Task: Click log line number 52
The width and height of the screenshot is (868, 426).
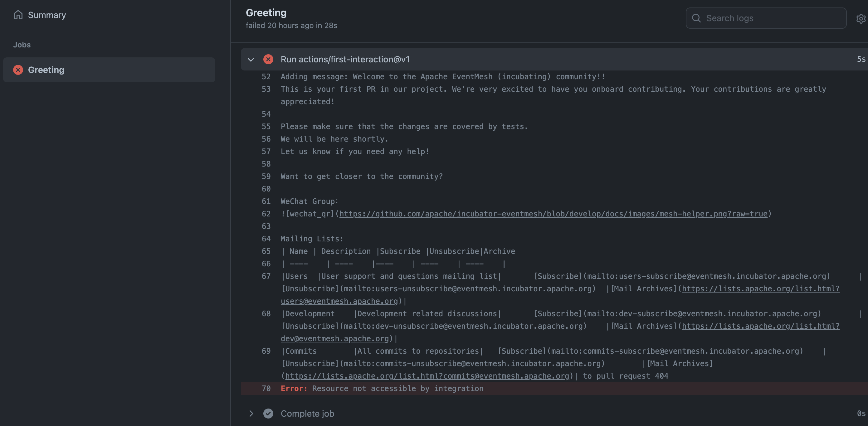Action: tap(266, 76)
